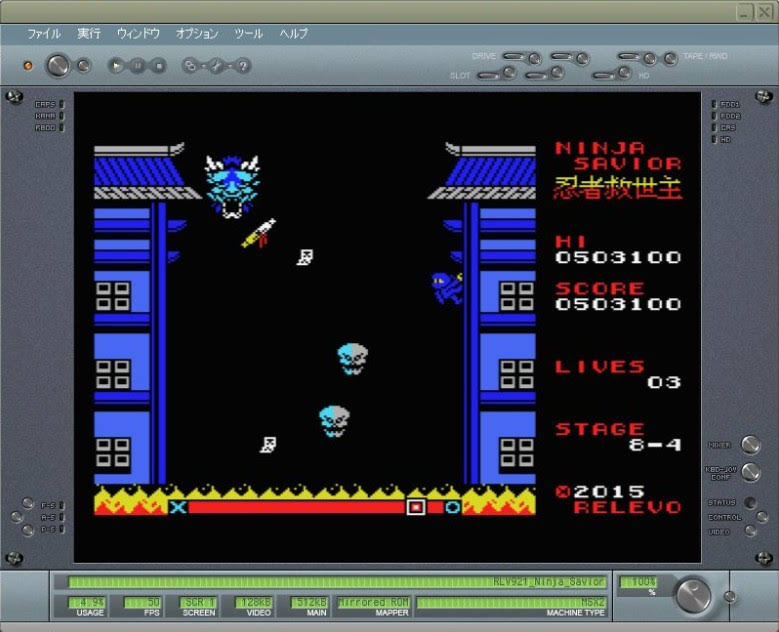Screen dimensions: 779x632
Task: Click the Stop emulation button
Action: [x=158, y=65]
